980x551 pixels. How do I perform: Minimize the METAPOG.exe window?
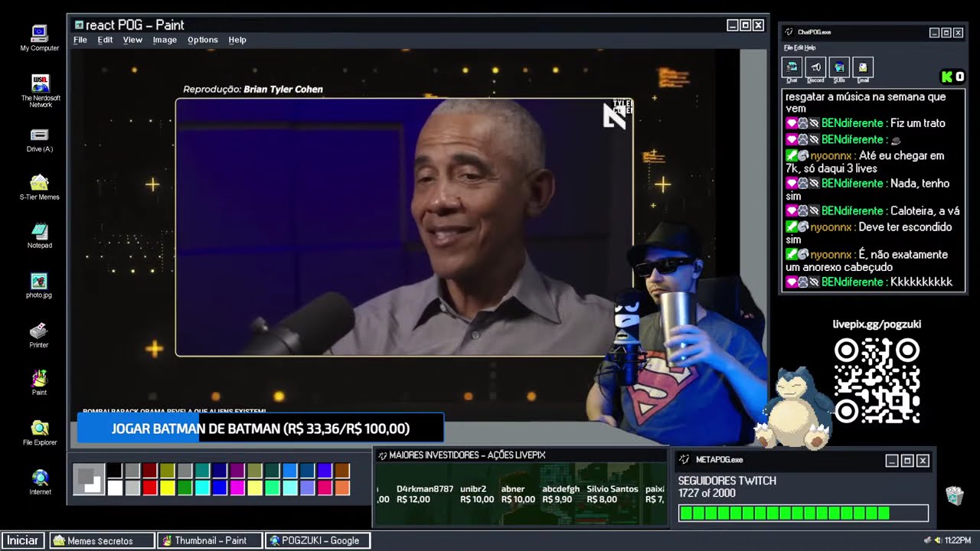point(891,461)
